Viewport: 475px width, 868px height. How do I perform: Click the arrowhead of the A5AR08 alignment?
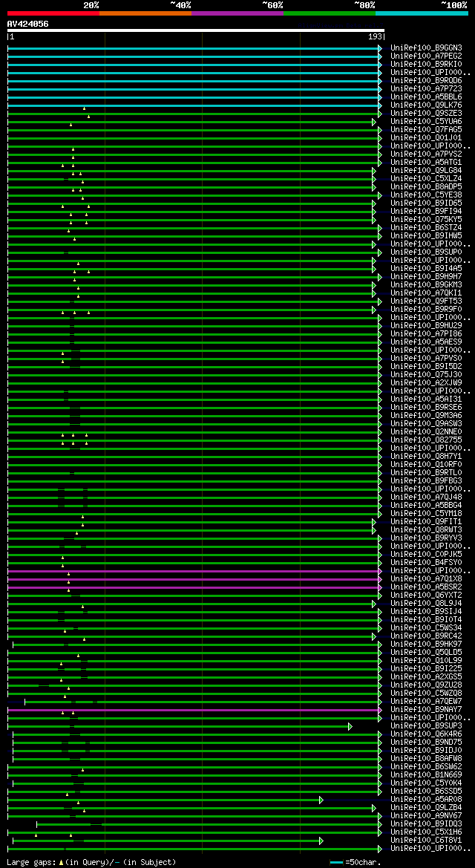click(x=321, y=800)
